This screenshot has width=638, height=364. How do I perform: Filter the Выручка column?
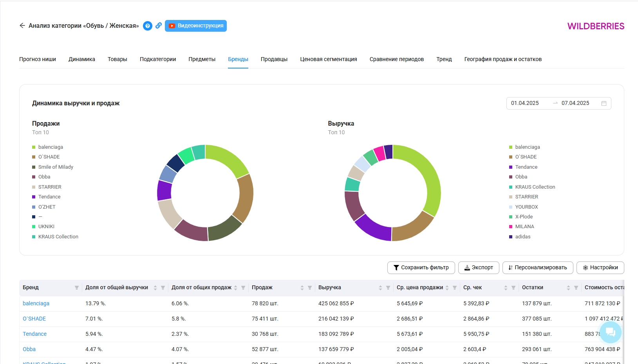point(388,288)
